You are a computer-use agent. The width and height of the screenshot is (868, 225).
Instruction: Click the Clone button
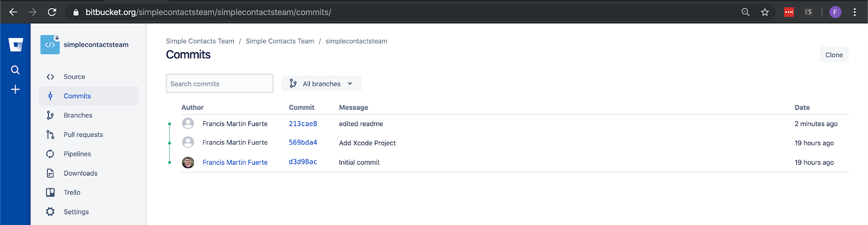click(834, 55)
